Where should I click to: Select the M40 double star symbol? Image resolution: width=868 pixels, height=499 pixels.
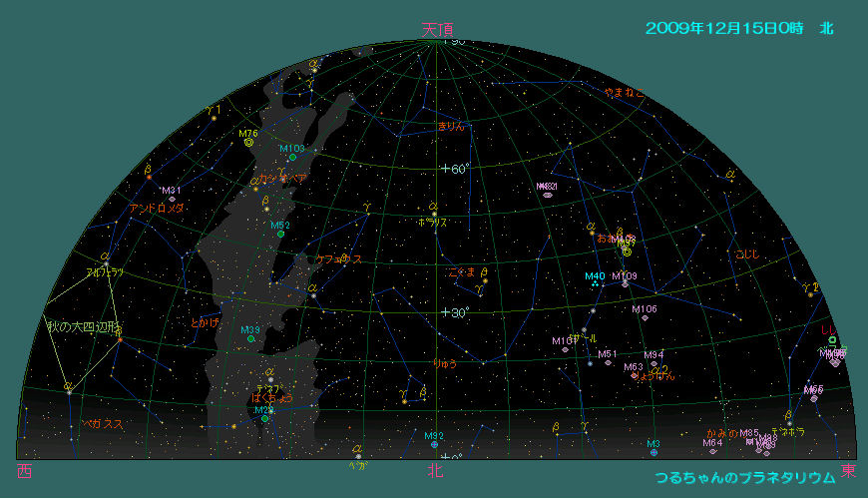coord(595,284)
